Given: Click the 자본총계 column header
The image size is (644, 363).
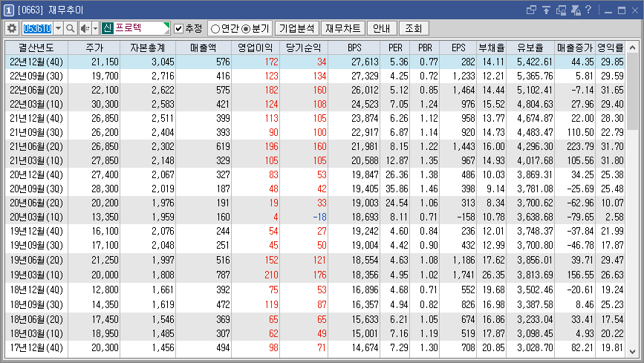Looking at the screenshot, I should pos(148,48).
